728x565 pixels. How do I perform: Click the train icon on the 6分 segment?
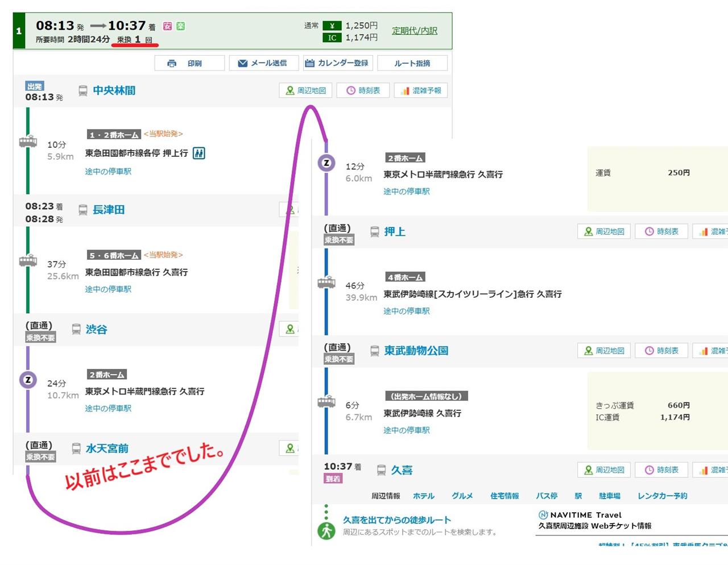click(x=326, y=401)
